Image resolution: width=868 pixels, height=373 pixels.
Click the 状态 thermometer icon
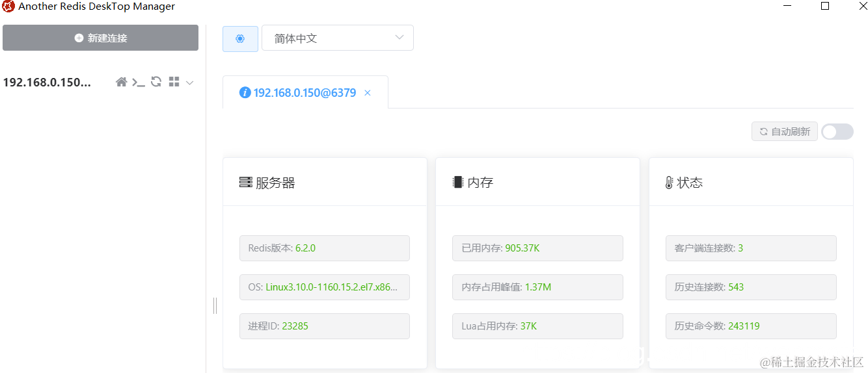(x=669, y=183)
